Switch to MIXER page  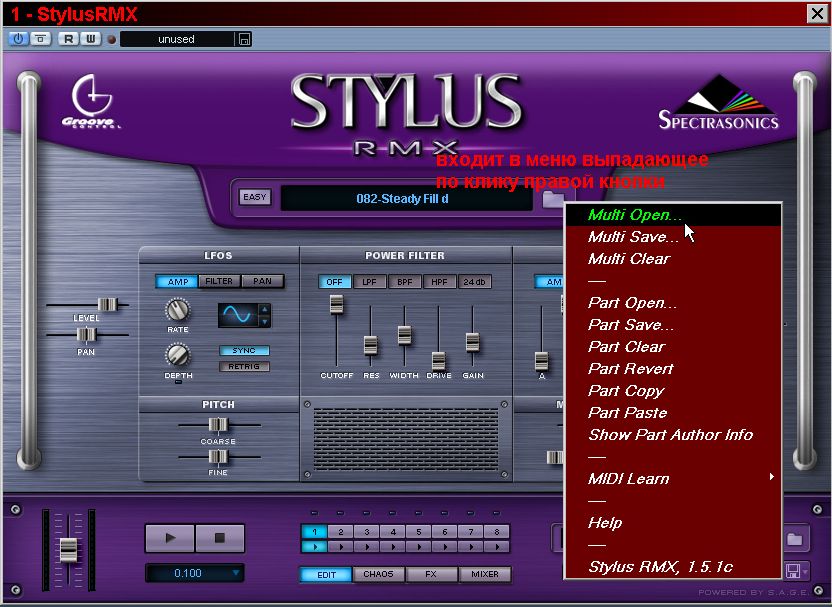click(x=484, y=575)
